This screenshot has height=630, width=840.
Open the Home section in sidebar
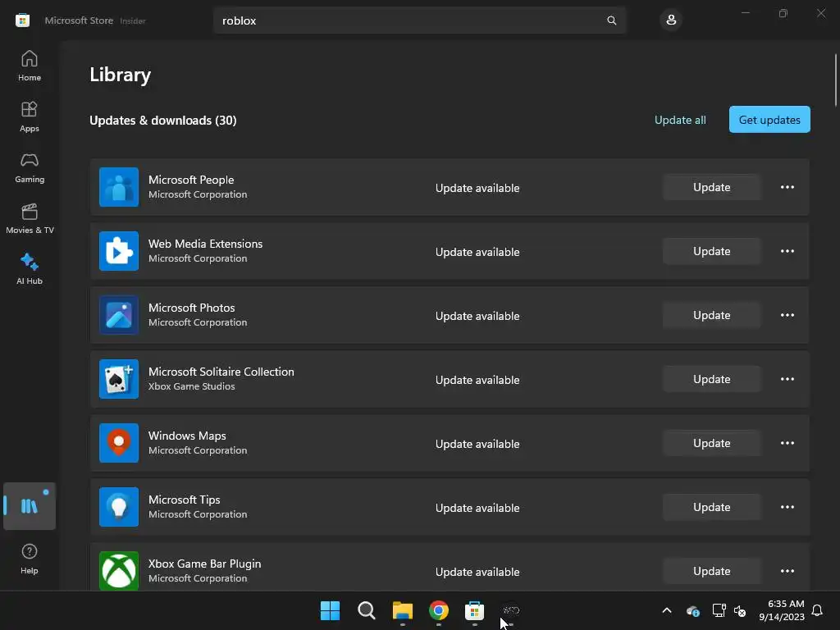pyautogui.click(x=30, y=66)
